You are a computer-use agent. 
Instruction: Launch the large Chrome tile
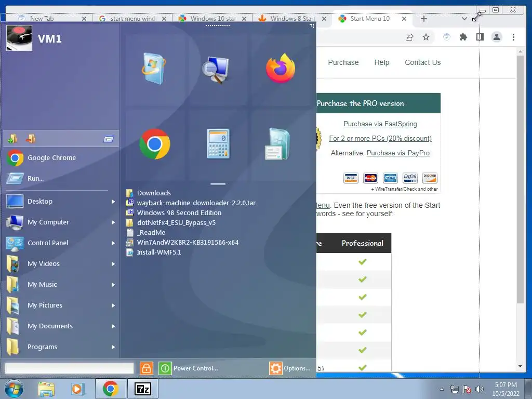pyautogui.click(x=155, y=144)
